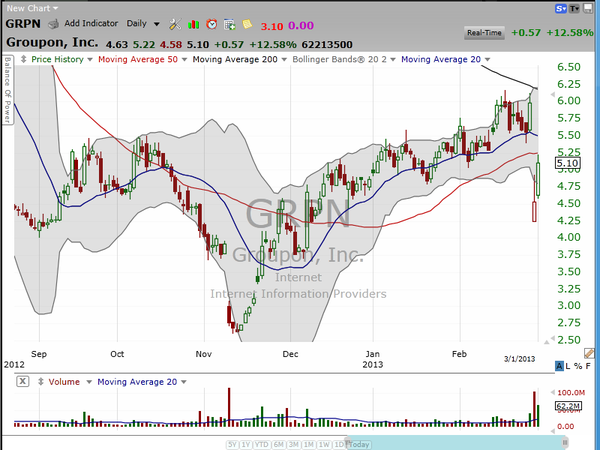Click the 62.2M volume value label

coord(568,406)
